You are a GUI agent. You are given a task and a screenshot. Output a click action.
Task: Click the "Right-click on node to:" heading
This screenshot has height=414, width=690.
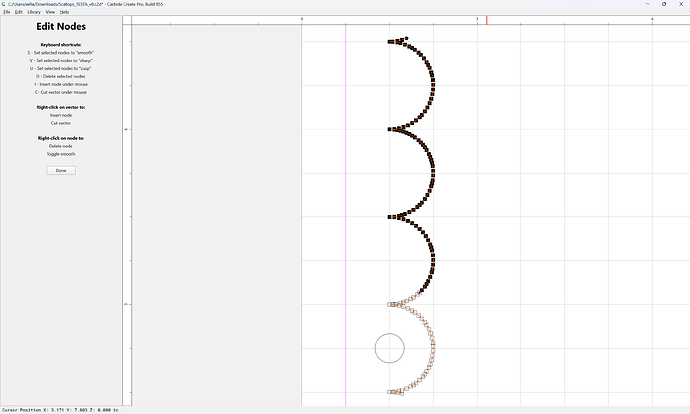click(61, 138)
